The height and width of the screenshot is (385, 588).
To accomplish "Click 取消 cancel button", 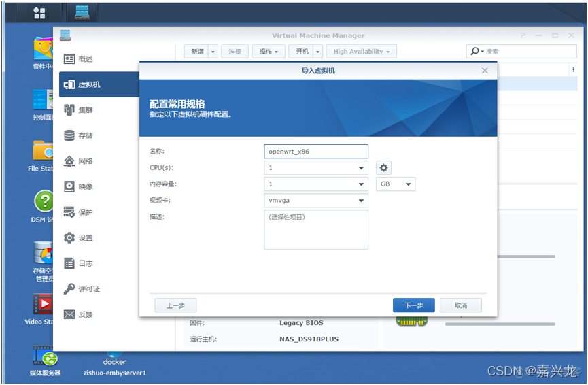I will tap(461, 305).
